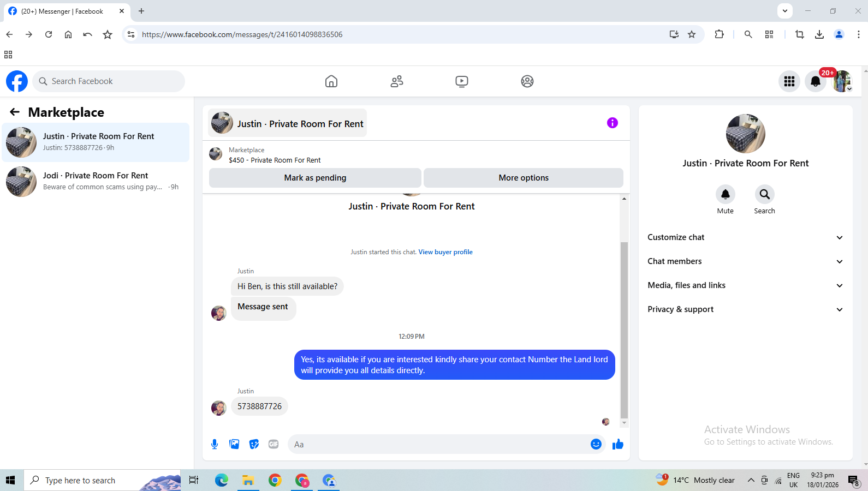Open the browser downloads icon
The image size is (868, 491).
coord(819,34)
